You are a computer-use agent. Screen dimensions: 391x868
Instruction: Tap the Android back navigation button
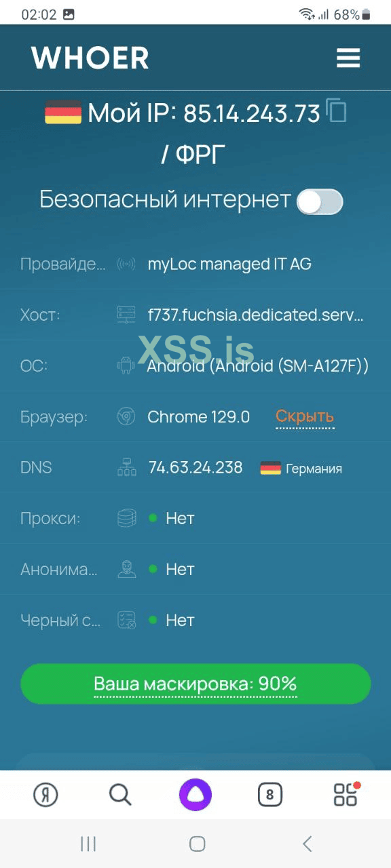click(306, 844)
